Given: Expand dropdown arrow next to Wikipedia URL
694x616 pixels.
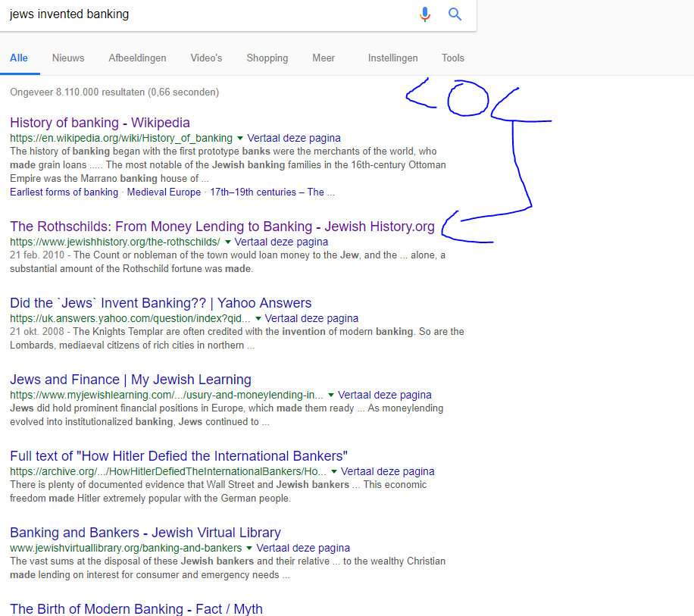Looking at the screenshot, I should click(240, 139).
